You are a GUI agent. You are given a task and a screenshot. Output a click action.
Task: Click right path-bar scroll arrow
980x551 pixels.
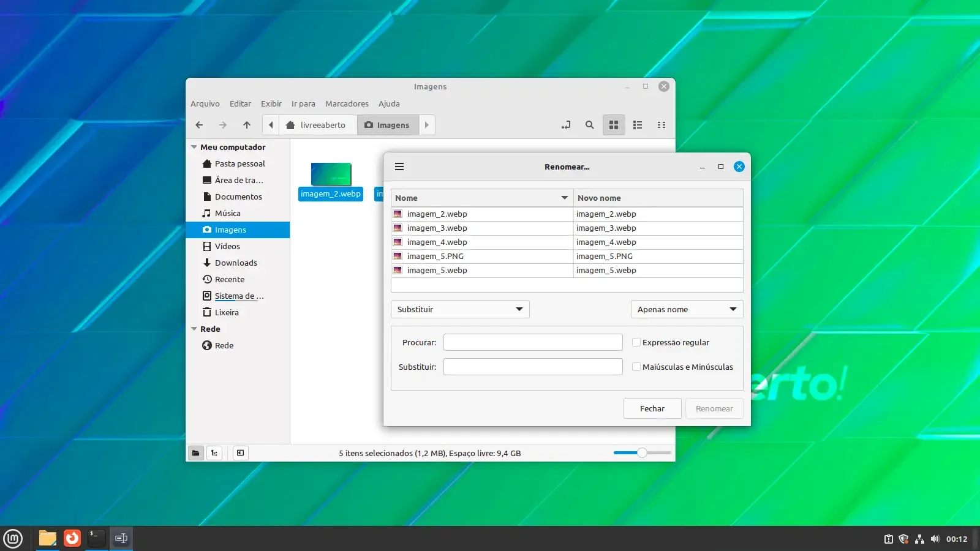[427, 125]
